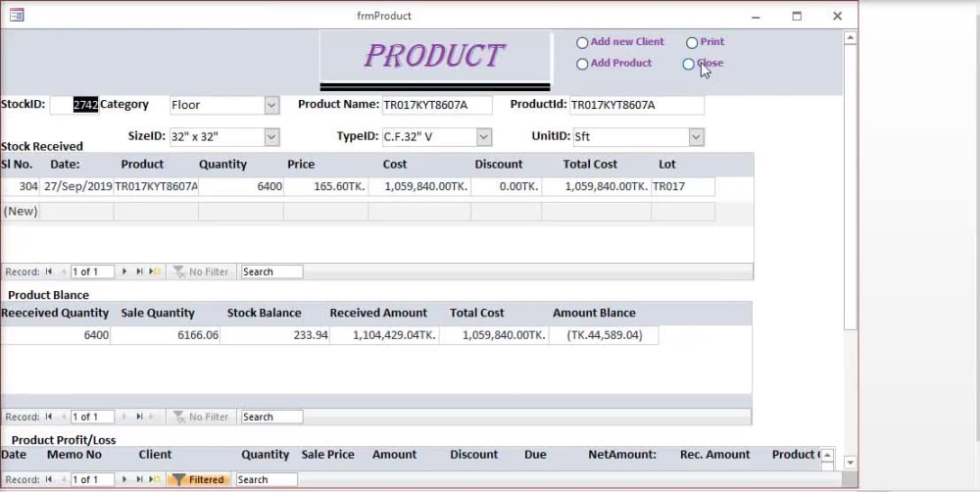Go to previous record in Product Blance navigator
This screenshot has height=492, width=980.
(63, 417)
